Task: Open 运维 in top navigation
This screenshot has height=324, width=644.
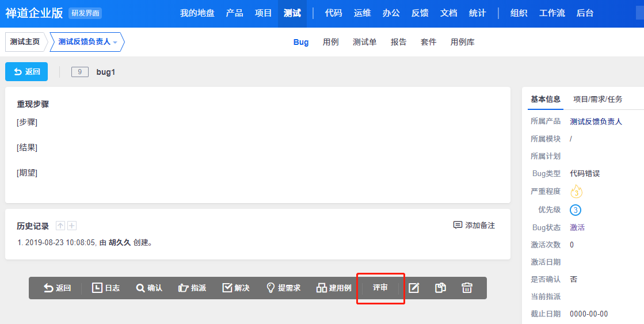Action: [x=362, y=13]
